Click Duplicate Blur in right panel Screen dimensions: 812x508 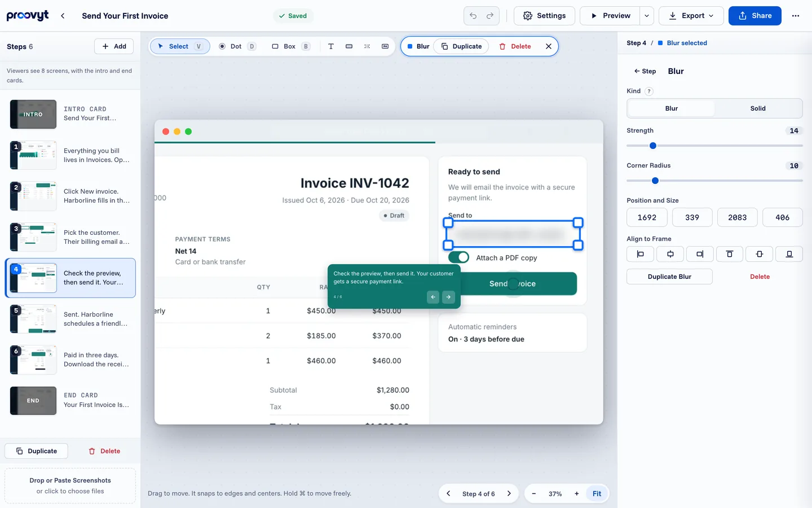(669, 277)
